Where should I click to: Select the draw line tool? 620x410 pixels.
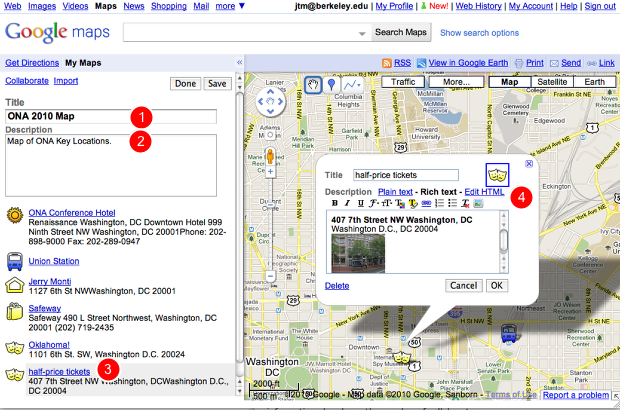pos(349,85)
